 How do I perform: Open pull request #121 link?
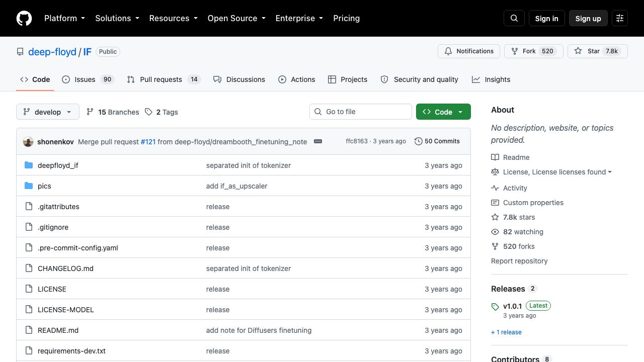[x=148, y=142]
